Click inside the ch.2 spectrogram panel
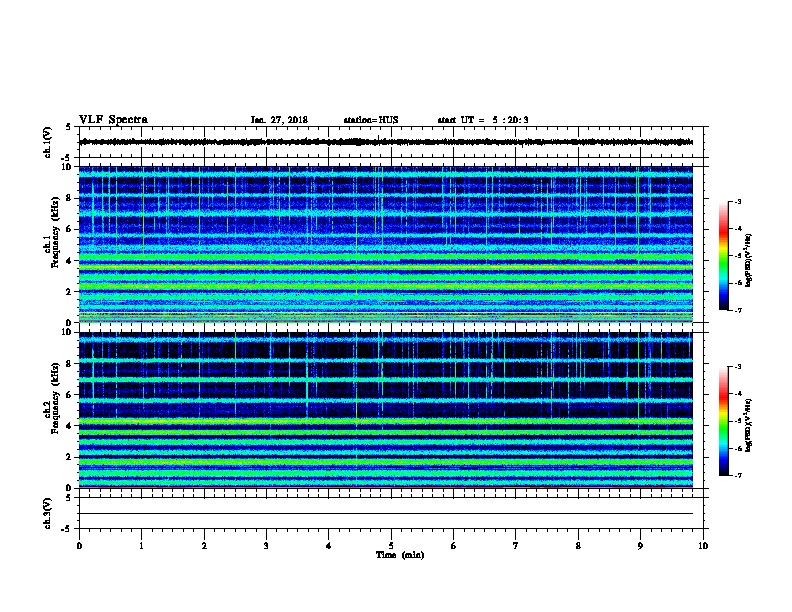The height and width of the screenshot is (612, 792). 386,410
